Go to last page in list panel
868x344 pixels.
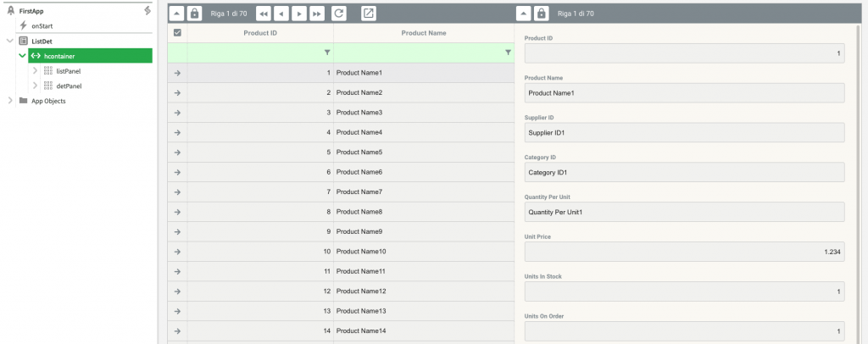coord(317,14)
